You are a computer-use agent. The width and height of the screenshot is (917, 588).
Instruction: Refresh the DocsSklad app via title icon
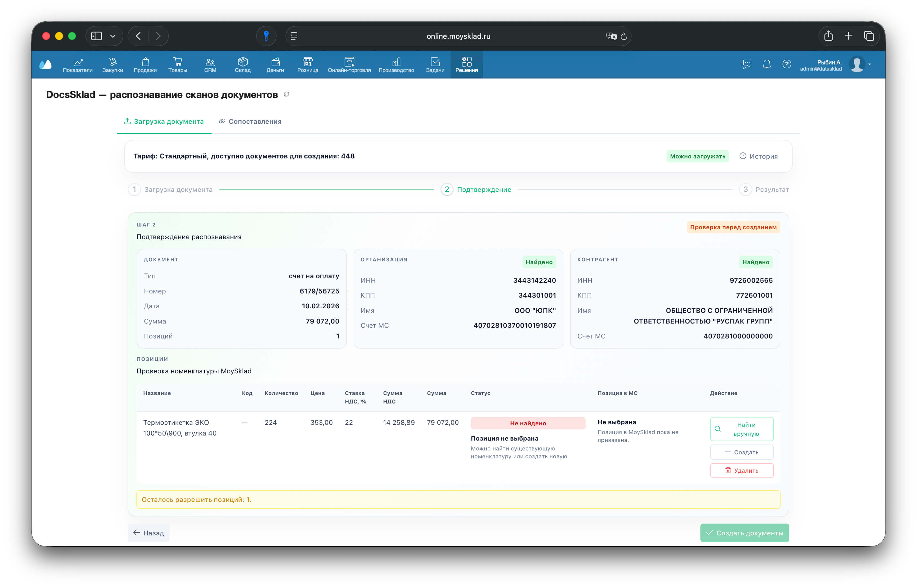pyautogui.click(x=286, y=94)
